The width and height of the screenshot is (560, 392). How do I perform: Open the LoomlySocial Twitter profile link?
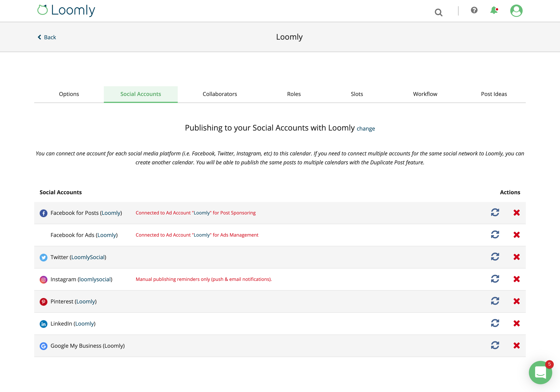click(x=88, y=257)
